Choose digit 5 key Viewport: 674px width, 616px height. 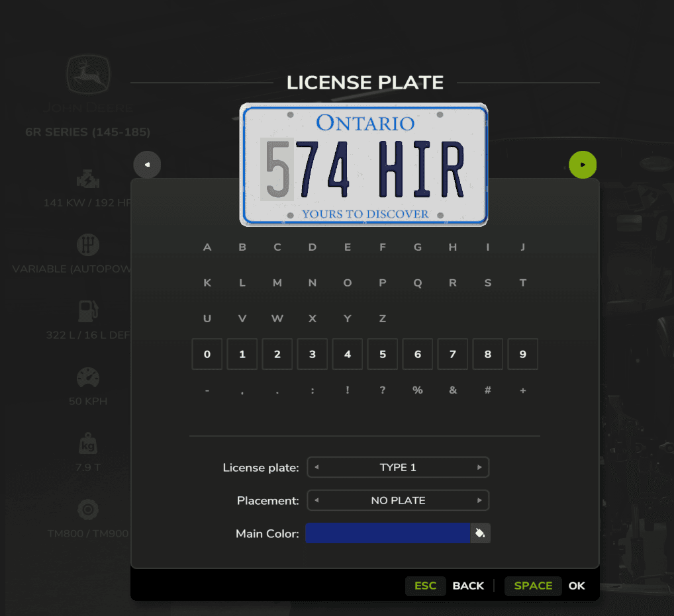pyautogui.click(x=383, y=354)
